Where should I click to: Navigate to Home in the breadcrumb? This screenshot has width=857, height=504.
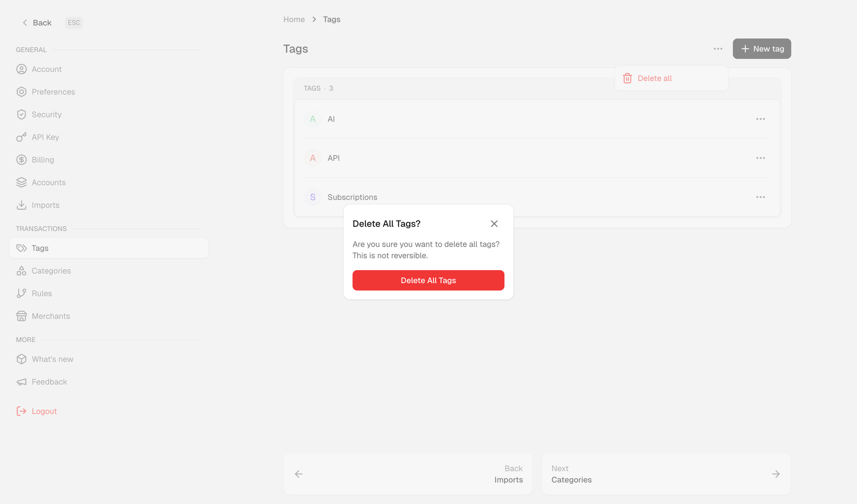point(294,19)
